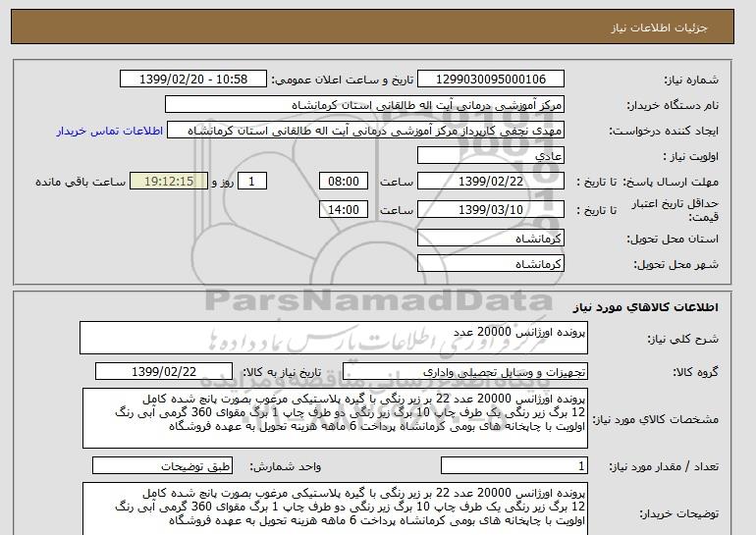This screenshot has height=535, width=756.
Task: Select the label واحد شمارش
Action: pos(286,466)
